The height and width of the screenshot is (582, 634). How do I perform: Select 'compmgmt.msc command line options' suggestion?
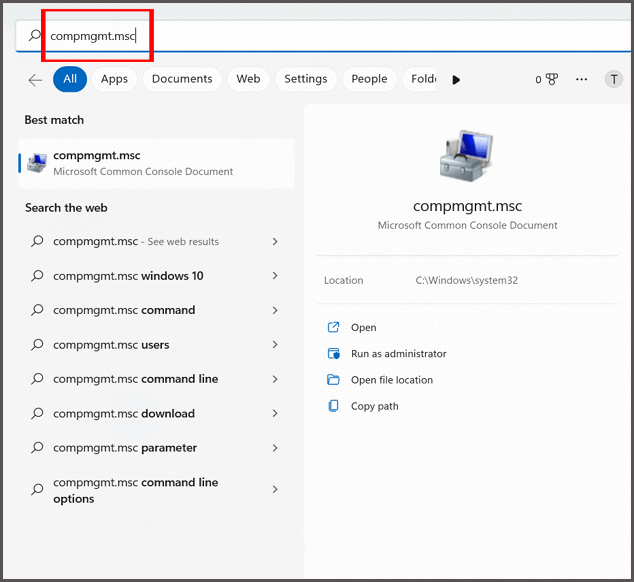point(135,490)
